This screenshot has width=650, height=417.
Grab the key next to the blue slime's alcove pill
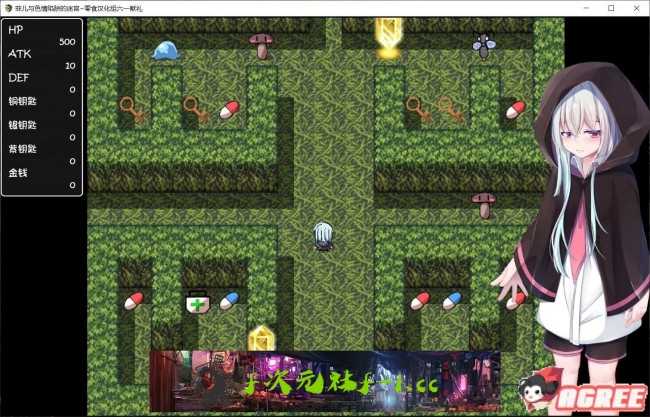[x=195, y=108]
